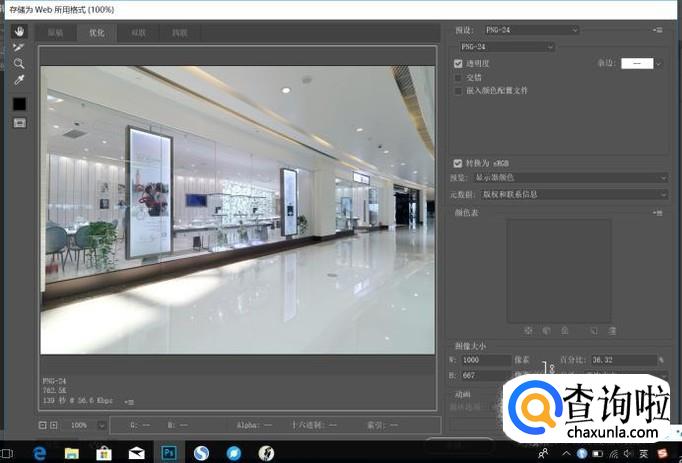
Task: Select the Zoom magnifier tool
Action: point(19,63)
